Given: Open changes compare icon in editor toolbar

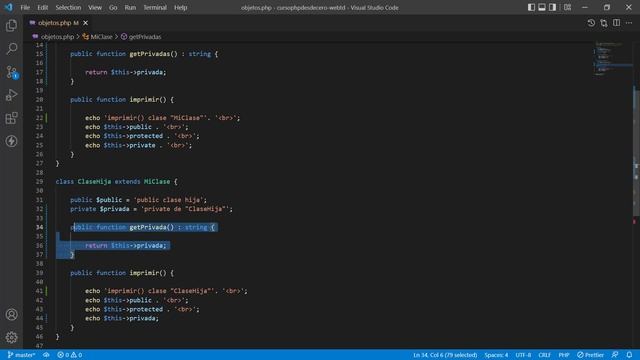Looking at the screenshot, I should pos(604,23).
